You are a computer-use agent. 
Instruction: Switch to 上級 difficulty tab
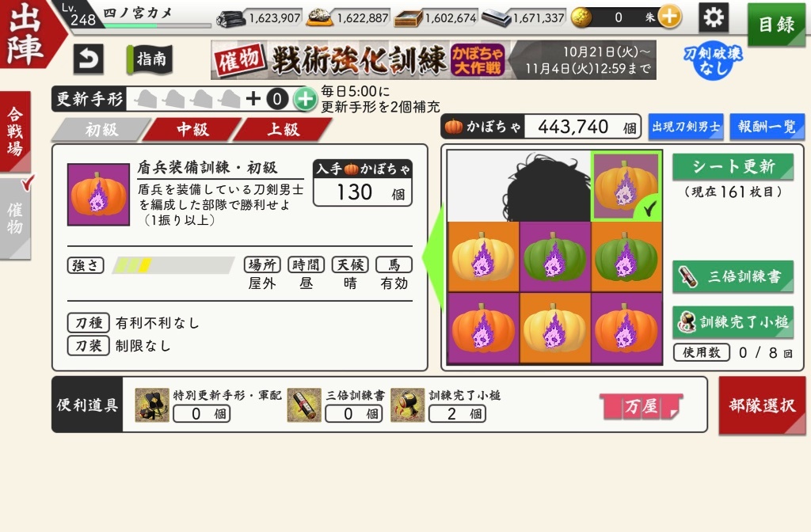(283, 129)
